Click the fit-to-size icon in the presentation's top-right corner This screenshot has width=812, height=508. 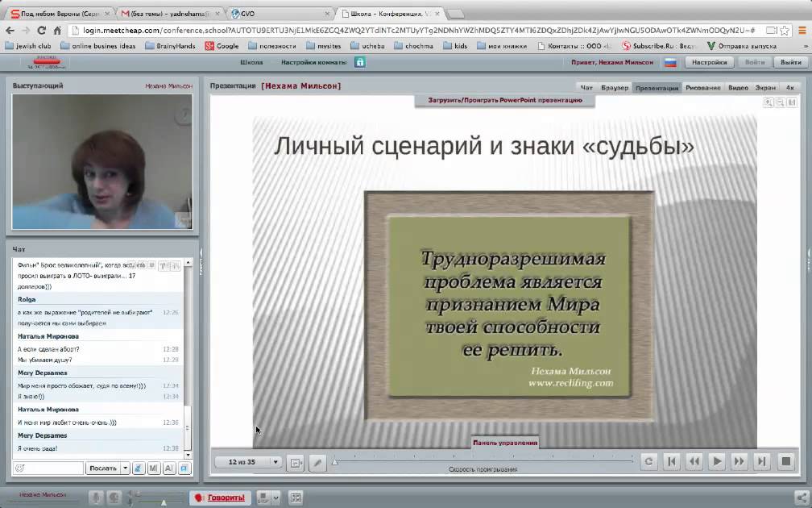(792, 102)
